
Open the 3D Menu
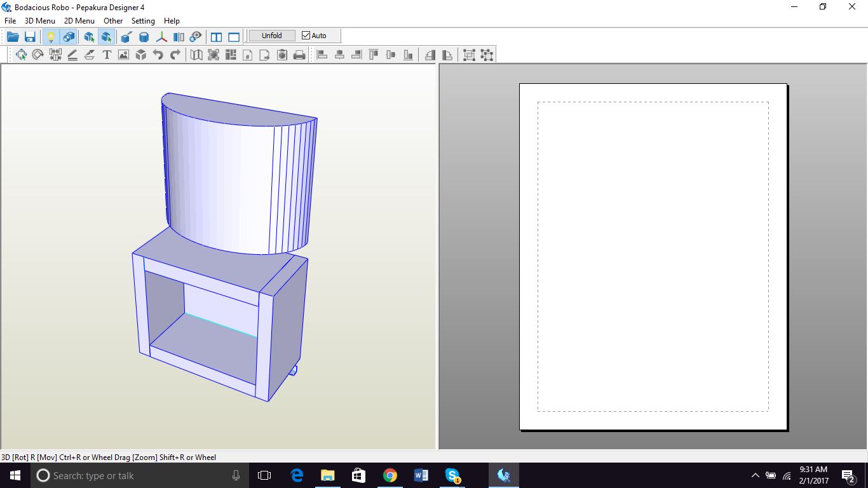(40, 20)
